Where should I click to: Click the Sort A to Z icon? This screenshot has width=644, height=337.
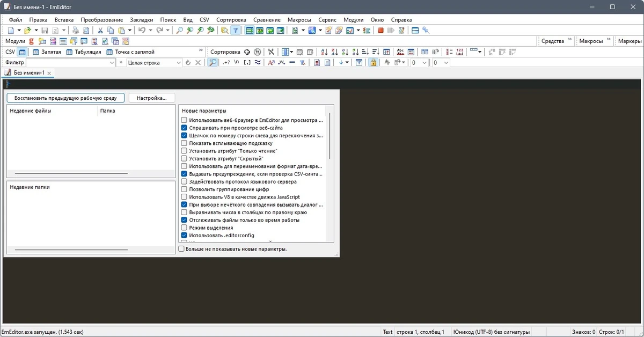coord(325,52)
